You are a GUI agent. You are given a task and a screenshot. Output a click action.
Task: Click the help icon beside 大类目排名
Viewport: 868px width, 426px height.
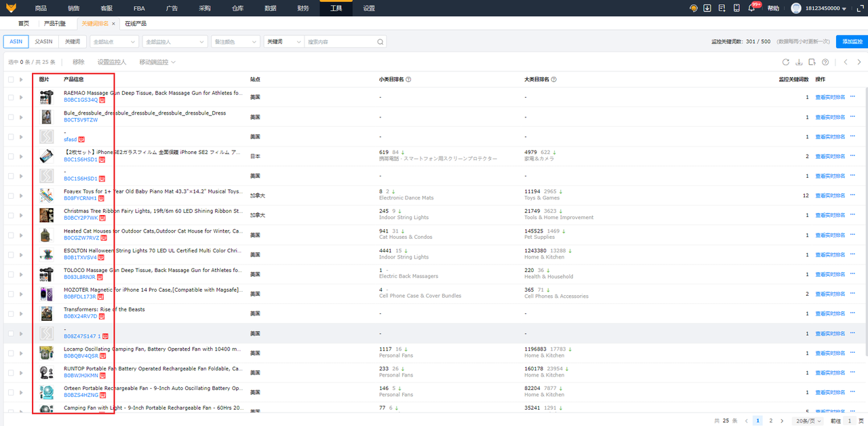click(x=553, y=79)
